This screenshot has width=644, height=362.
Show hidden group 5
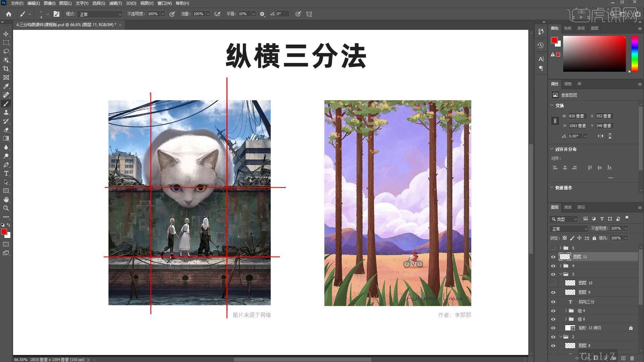pos(553,248)
